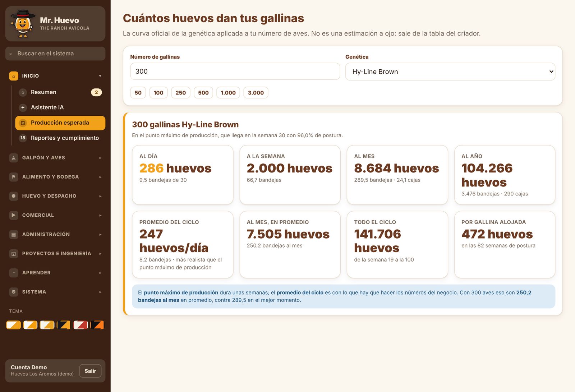This screenshot has width=575, height=392.
Task: Click the 'de la semana 19 a la 100' text
Action: coord(384,260)
